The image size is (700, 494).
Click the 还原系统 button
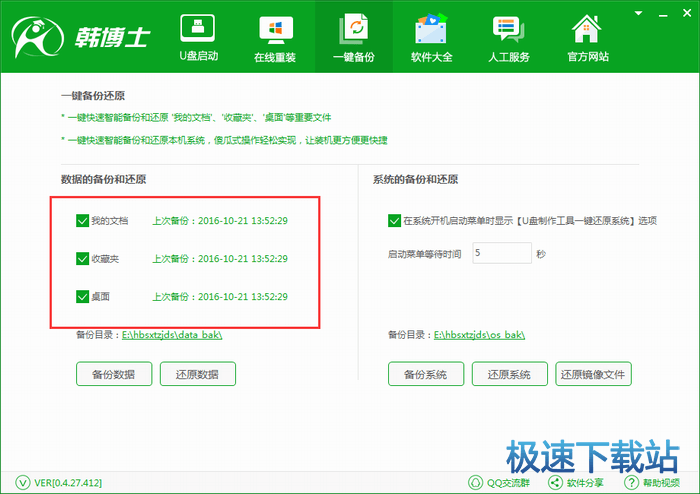(509, 374)
